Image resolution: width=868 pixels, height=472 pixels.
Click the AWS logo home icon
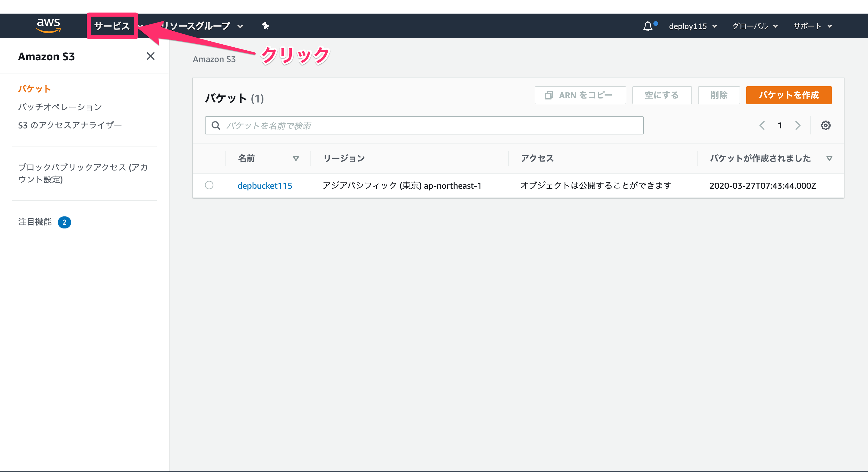click(x=48, y=26)
